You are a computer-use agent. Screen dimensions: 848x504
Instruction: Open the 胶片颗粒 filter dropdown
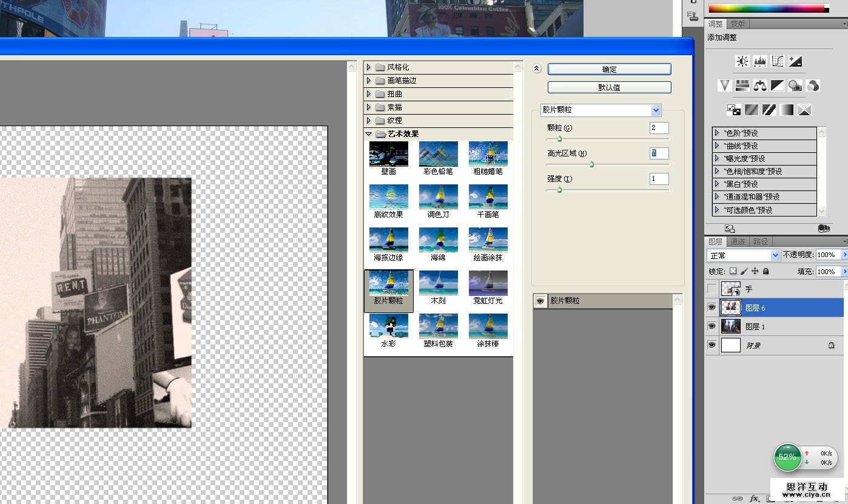coord(655,110)
